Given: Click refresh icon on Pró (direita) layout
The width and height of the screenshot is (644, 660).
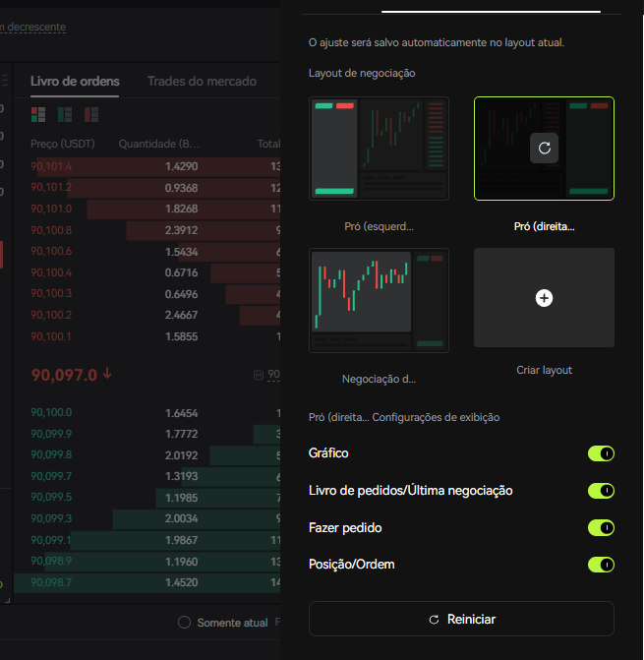Looking at the screenshot, I should pyautogui.click(x=544, y=149).
